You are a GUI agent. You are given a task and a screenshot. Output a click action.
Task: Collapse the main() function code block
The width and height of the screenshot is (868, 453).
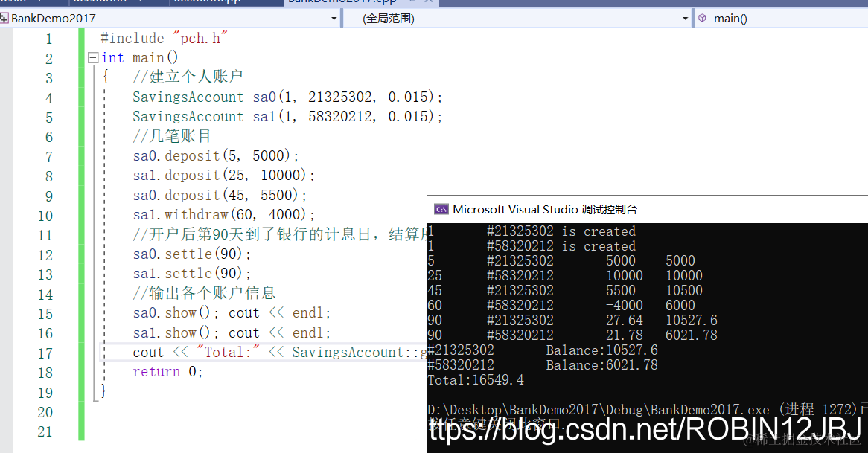(x=93, y=57)
